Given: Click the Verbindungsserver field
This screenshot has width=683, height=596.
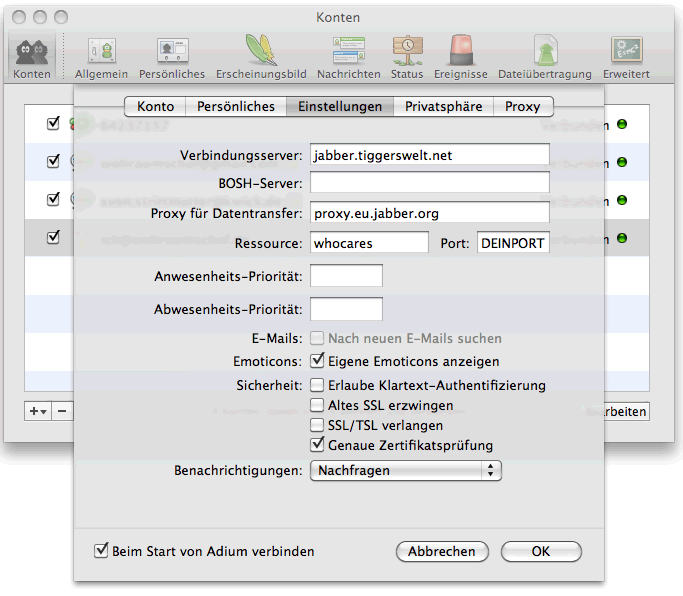Looking at the screenshot, I should tap(430, 155).
